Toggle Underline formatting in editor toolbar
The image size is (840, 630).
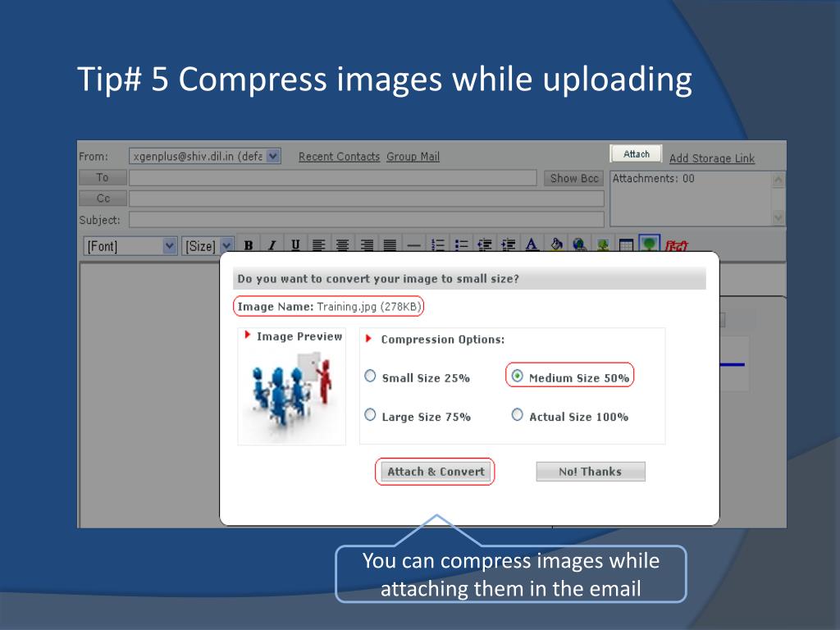(295, 245)
